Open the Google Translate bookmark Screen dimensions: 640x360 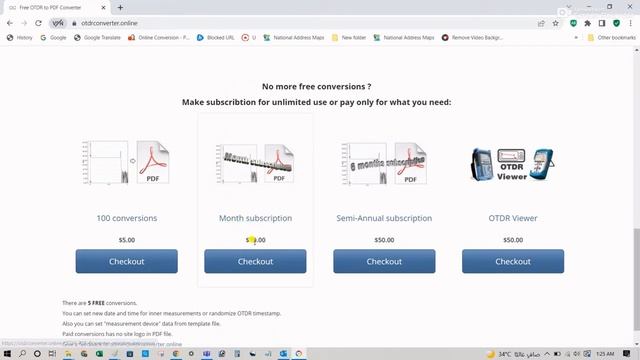tap(97, 38)
